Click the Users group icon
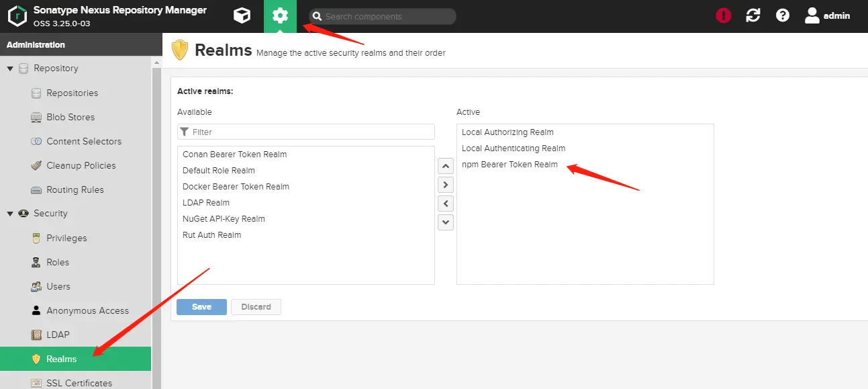Image resolution: width=868 pixels, height=389 pixels. point(36,286)
